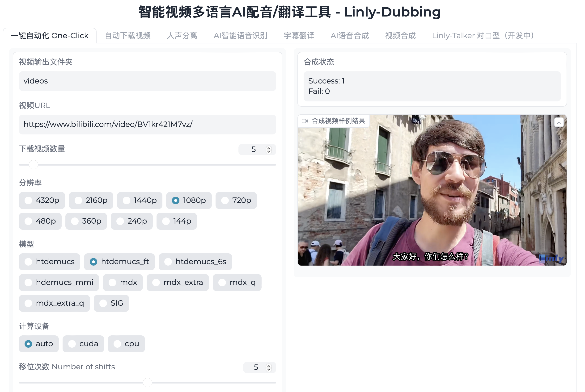Image resolution: width=585 pixels, height=392 pixels.
Task: Click the down arrow to decrease 下载视频数量
Action: [x=268, y=152]
